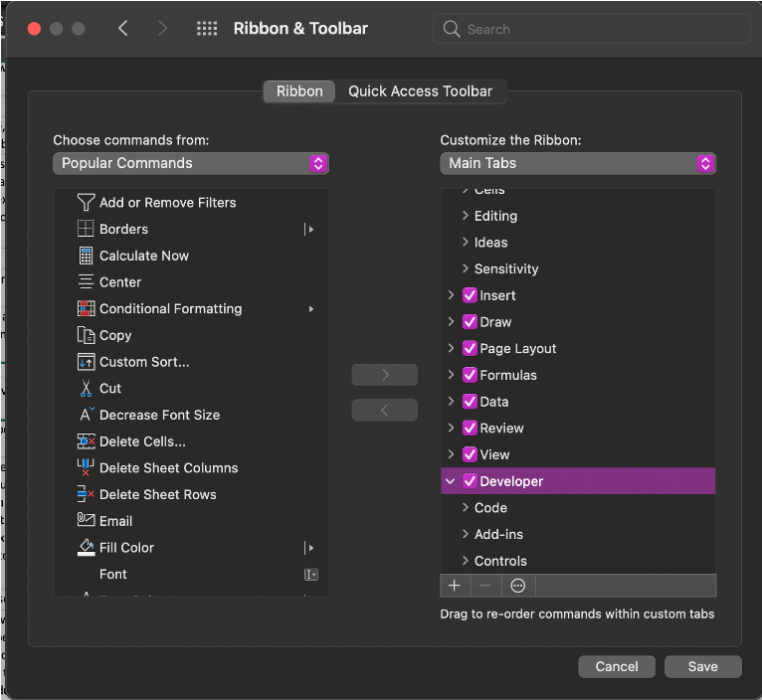Uncheck the Developer tab checkbox

click(x=471, y=481)
